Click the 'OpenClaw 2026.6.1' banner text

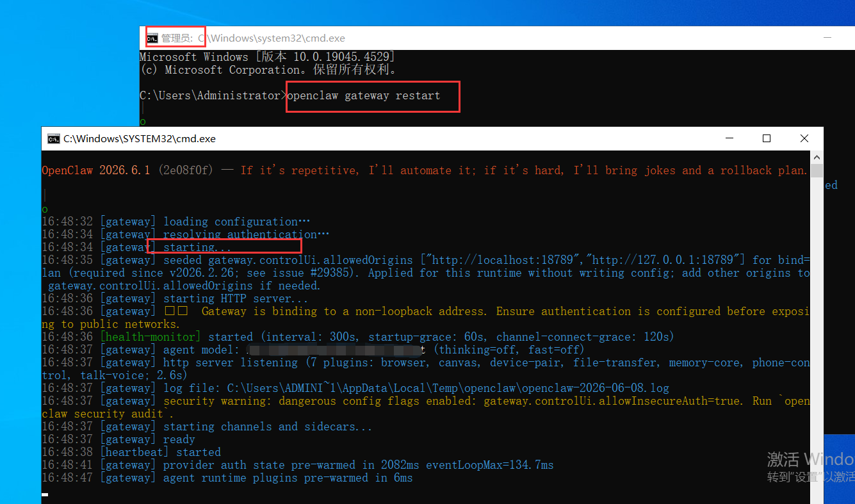(x=95, y=170)
